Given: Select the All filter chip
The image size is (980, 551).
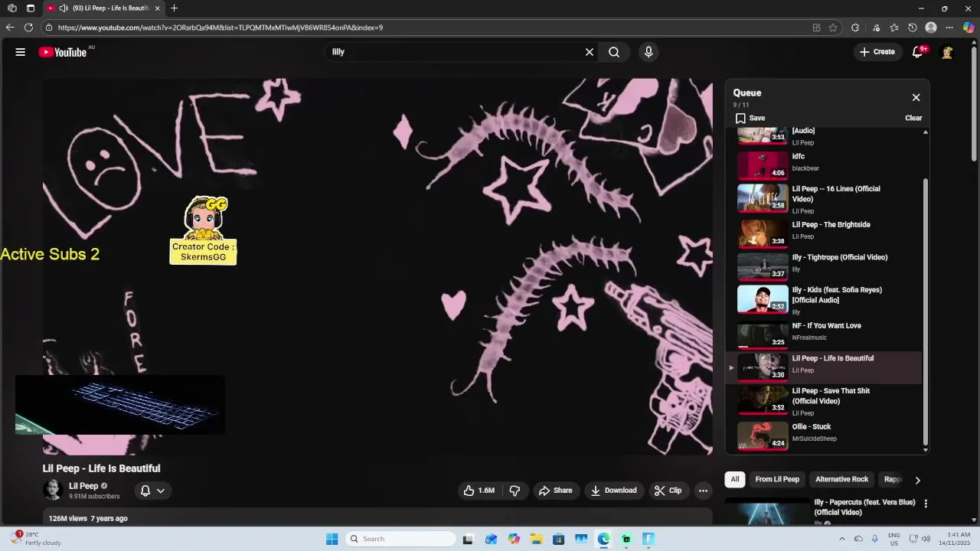Looking at the screenshot, I should tap(735, 479).
